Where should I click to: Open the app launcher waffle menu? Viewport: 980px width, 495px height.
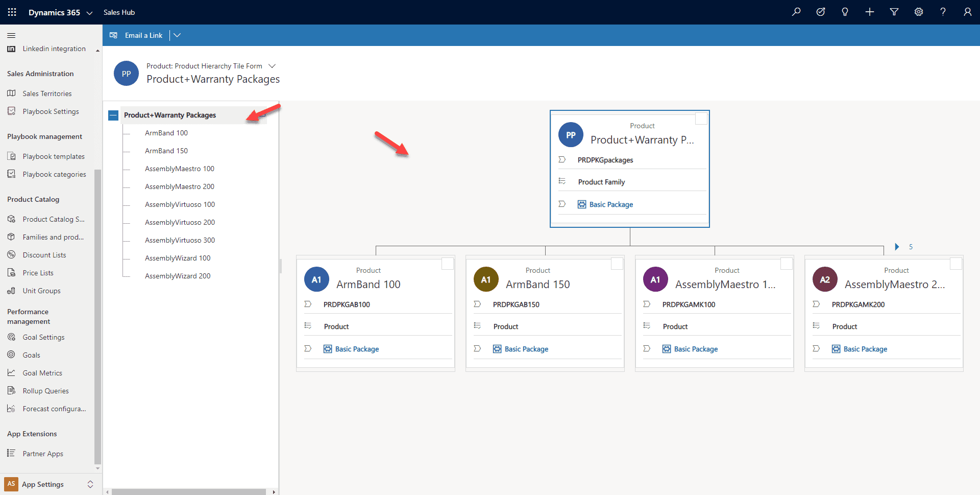[11, 12]
